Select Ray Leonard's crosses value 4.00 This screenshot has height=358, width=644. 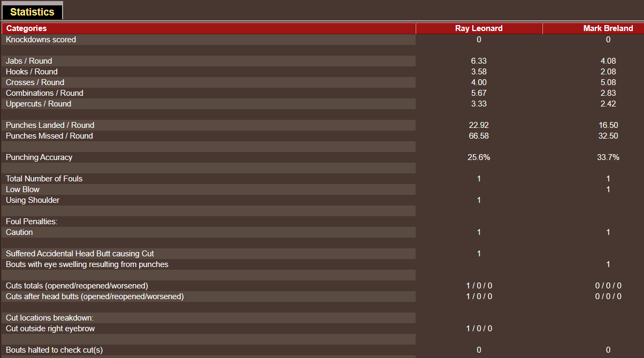click(479, 82)
